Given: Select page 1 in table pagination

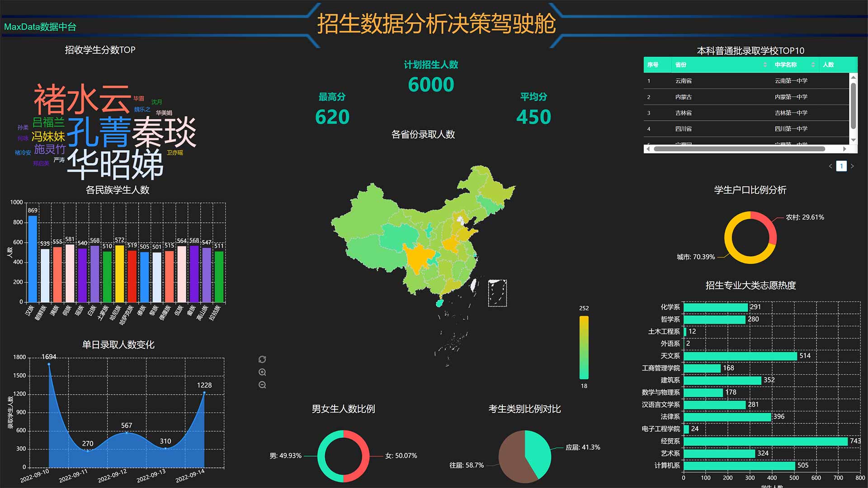Looking at the screenshot, I should point(841,166).
